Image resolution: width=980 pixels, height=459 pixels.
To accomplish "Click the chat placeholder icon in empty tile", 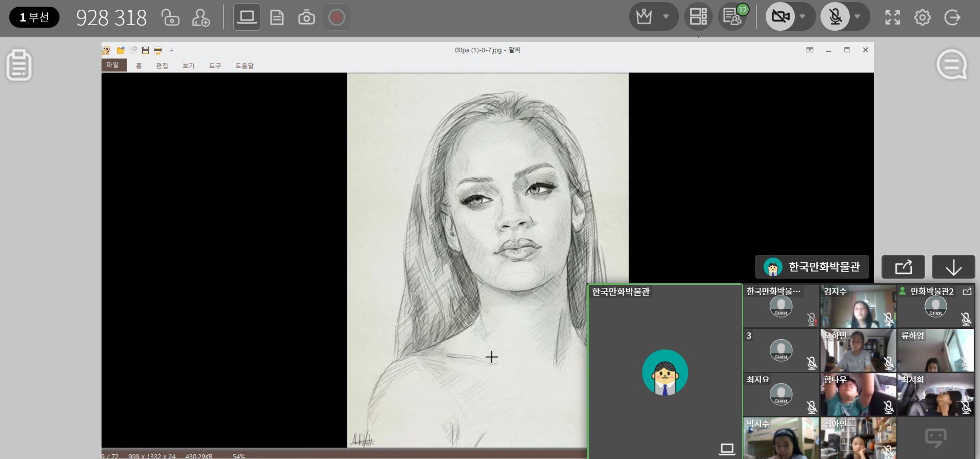I will [935, 438].
